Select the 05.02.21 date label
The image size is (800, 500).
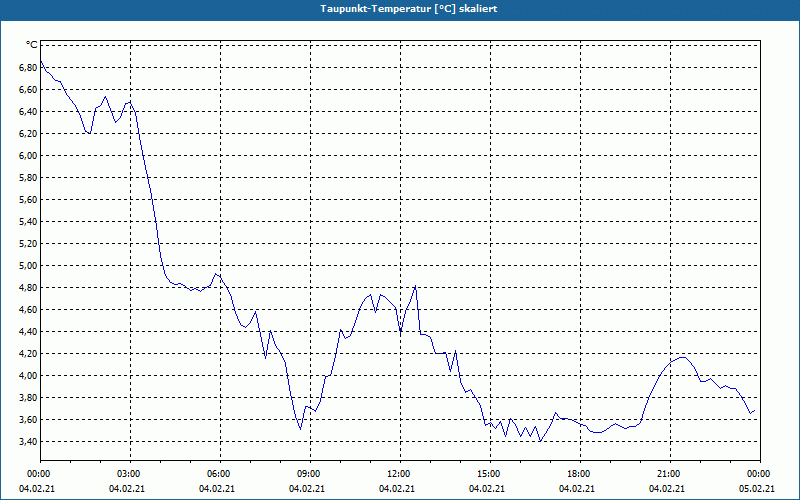click(x=757, y=488)
